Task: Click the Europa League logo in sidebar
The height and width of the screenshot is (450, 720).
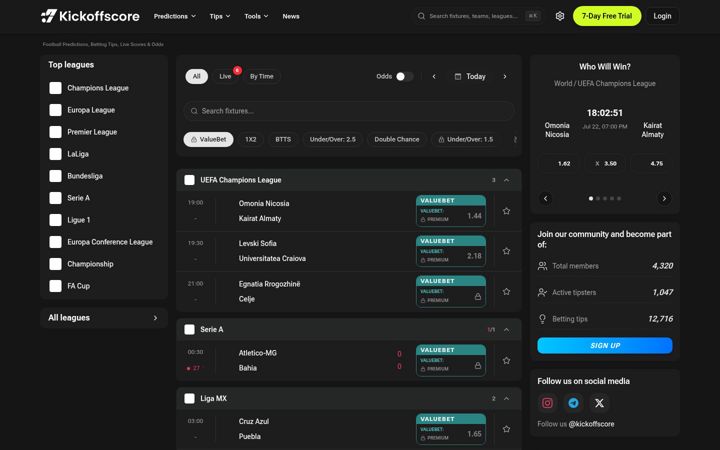Action: coord(56,110)
